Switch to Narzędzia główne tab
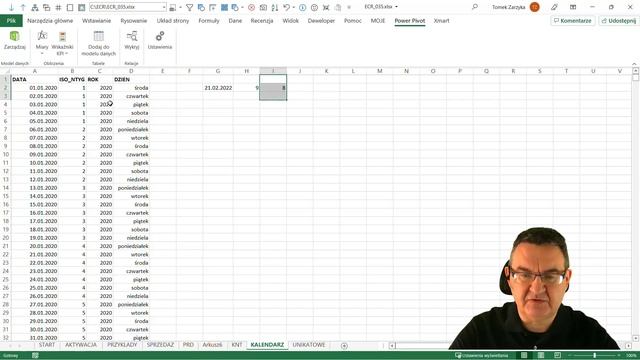Viewport: 640px width, 360px height. pyautogui.click(x=50, y=20)
